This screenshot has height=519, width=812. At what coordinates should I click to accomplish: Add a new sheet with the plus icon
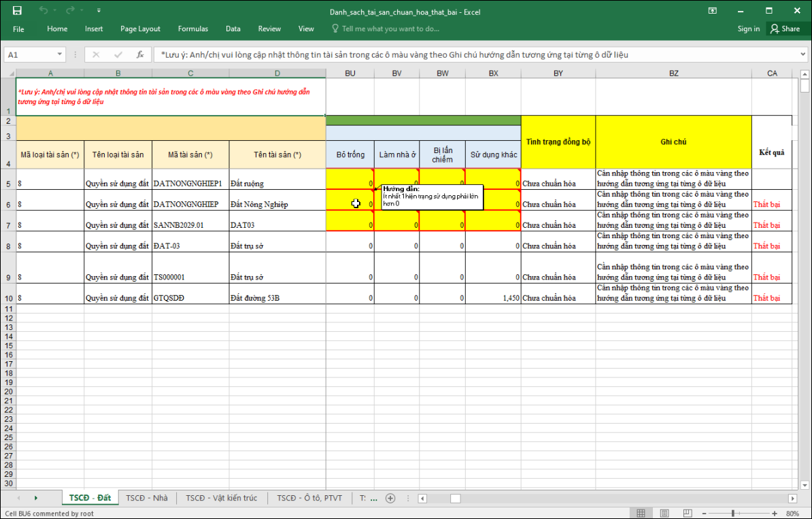(x=390, y=498)
